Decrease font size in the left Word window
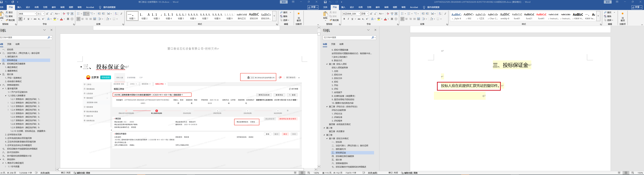 tap(51, 14)
